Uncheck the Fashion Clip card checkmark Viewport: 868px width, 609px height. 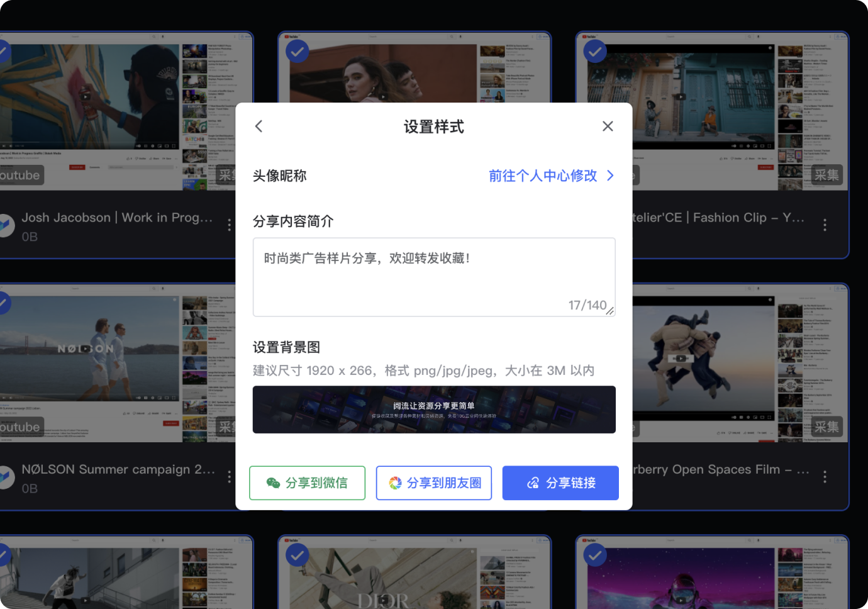pyautogui.click(x=595, y=51)
